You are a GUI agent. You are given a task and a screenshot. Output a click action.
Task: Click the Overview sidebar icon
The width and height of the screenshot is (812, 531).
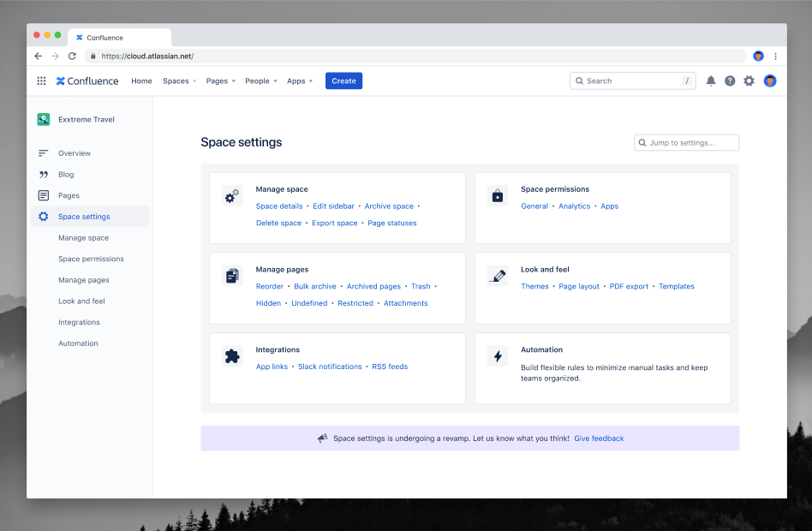point(43,153)
